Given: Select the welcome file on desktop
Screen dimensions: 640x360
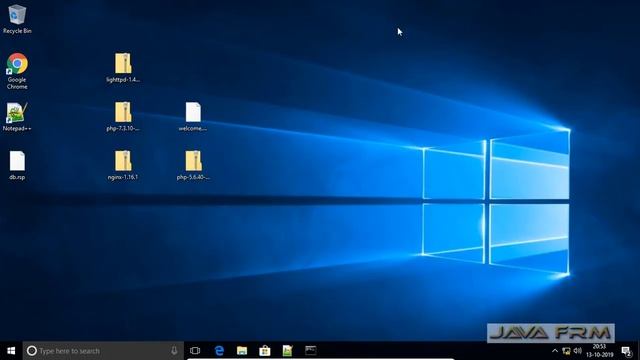Looking at the screenshot, I should (x=193, y=116).
